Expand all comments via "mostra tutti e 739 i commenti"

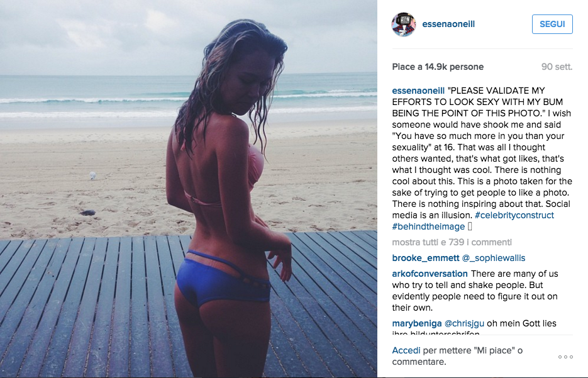pyautogui.click(x=452, y=242)
